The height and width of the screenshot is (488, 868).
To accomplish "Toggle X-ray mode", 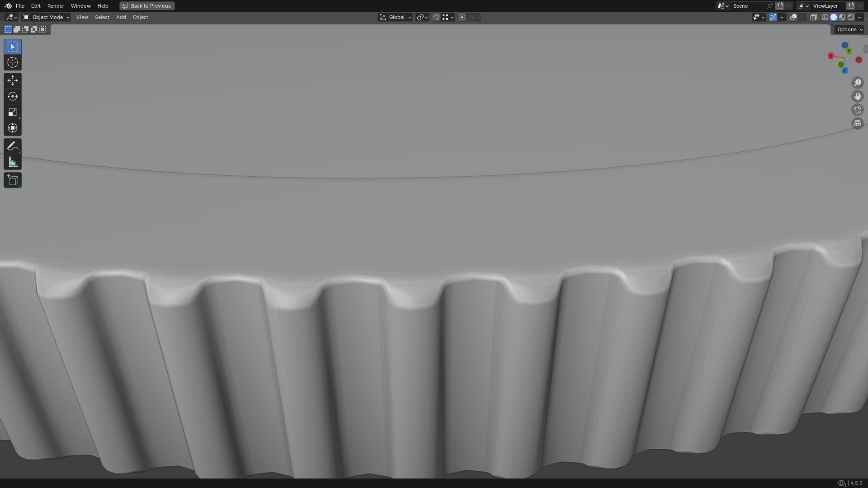I will coord(813,17).
